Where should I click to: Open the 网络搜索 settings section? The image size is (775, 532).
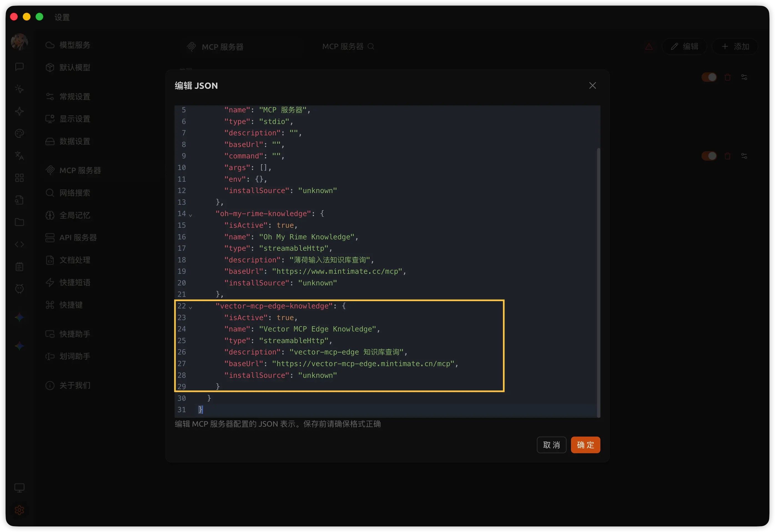75,193
